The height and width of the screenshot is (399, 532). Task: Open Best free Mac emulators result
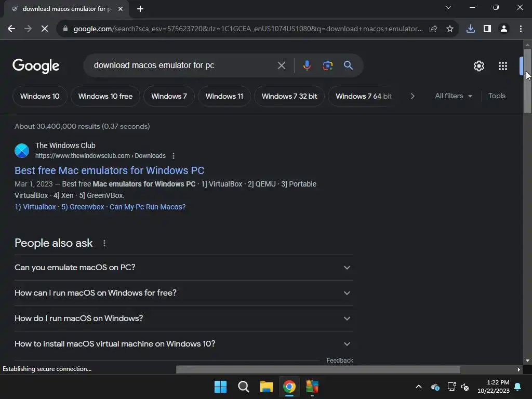click(109, 170)
